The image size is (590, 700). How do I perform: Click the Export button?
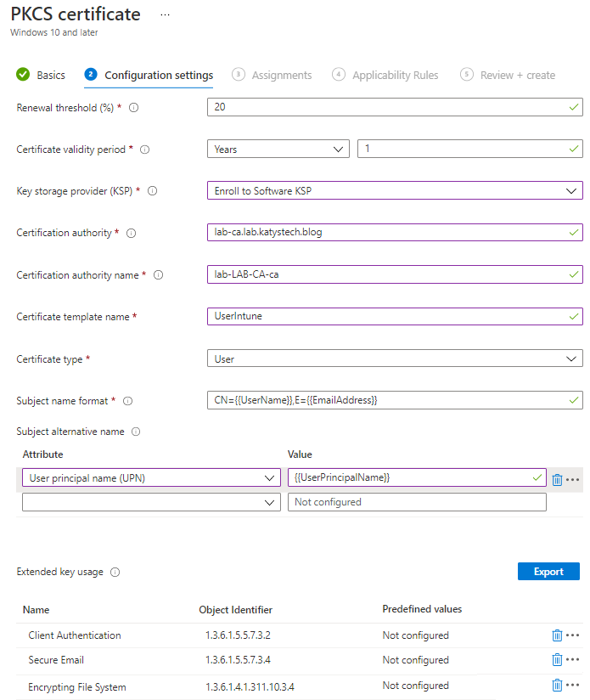[x=548, y=572]
